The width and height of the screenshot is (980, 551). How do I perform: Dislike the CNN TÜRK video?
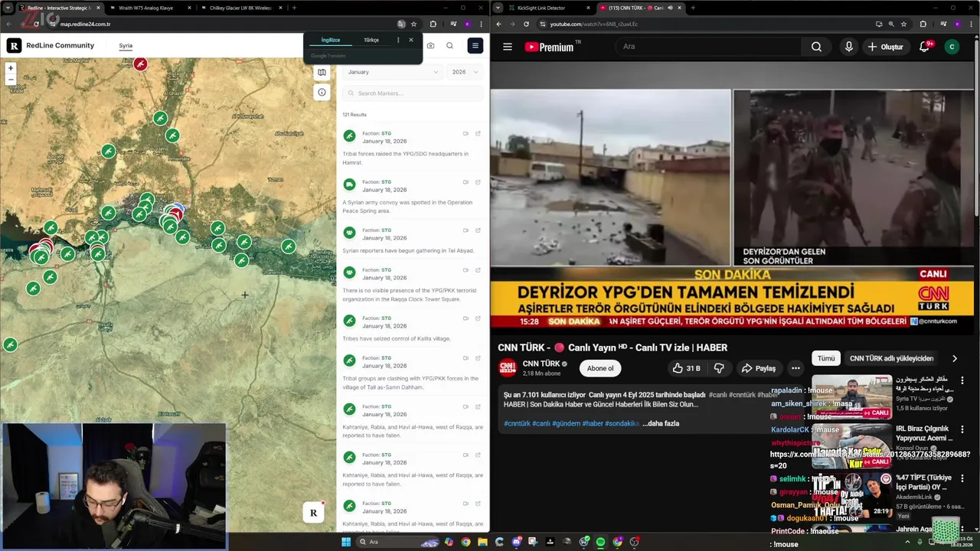pyautogui.click(x=719, y=368)
